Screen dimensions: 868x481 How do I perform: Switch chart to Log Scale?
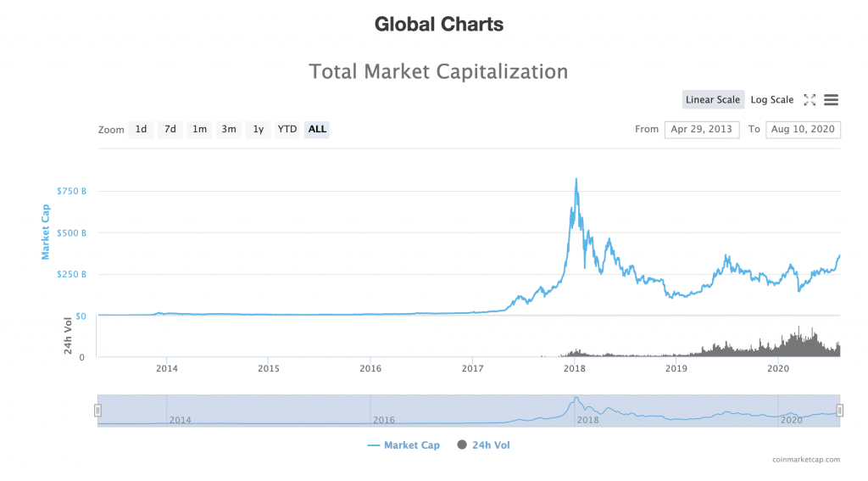coord(771,100)
